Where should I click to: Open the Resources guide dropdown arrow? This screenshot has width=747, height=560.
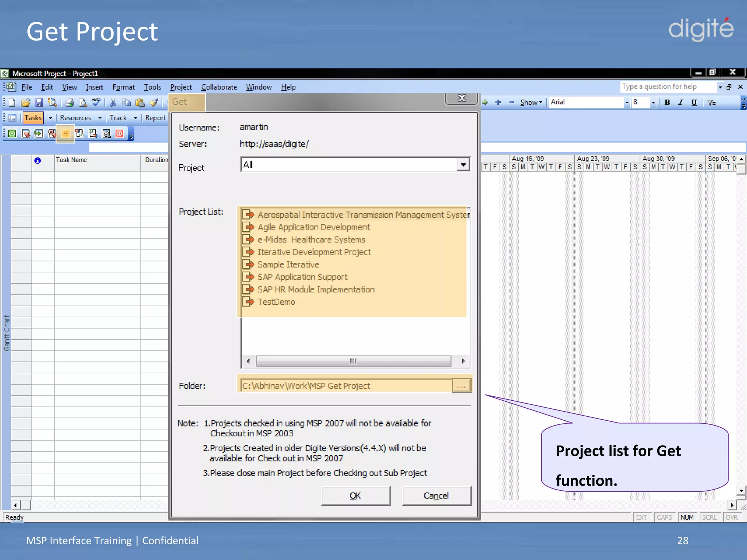100,118
